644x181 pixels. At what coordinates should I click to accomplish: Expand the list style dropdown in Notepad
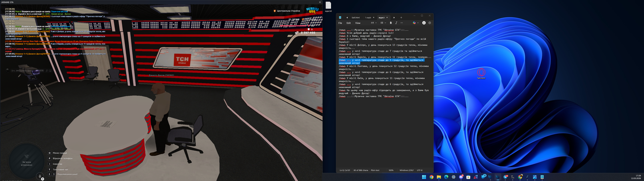click(x=383, y=23)
